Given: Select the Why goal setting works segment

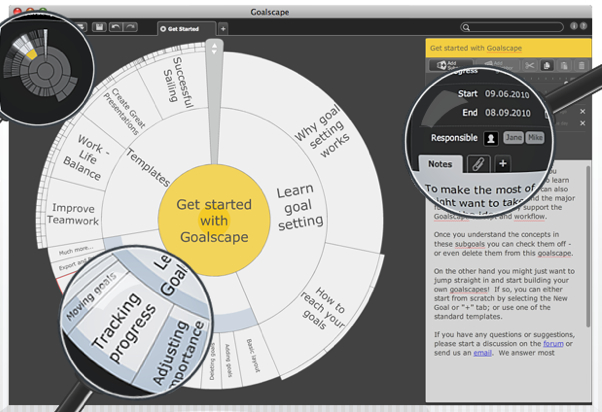Looking at the screenshot, I should coord(324,132).
